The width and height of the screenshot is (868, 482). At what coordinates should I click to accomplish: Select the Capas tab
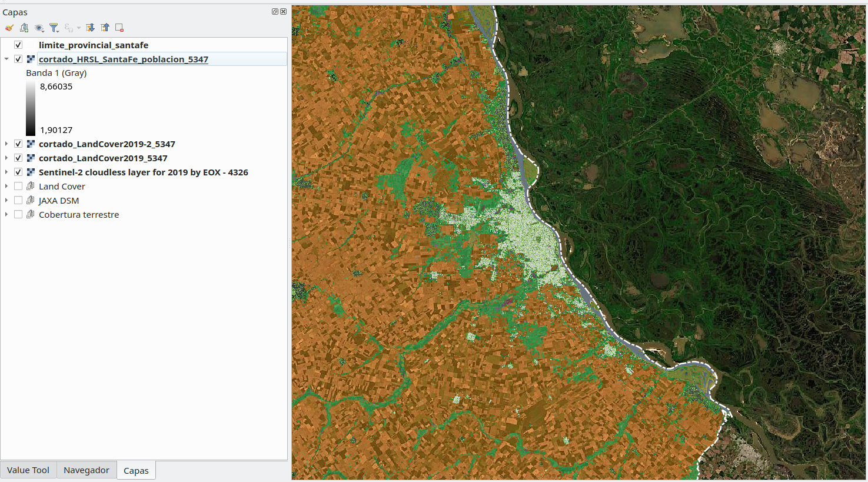pos(136,470)
